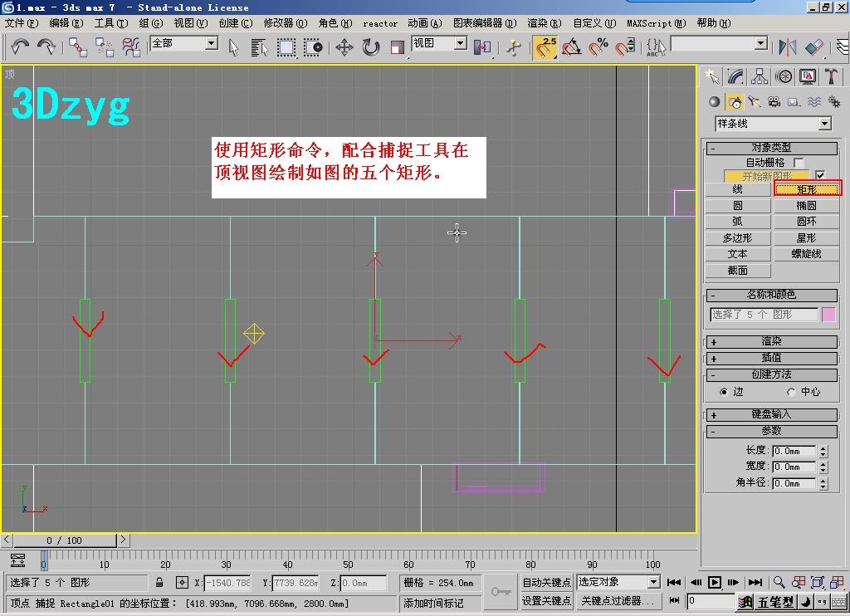
Task: Uncheck the 开始新图形 checkbox
Action: point(820,176)
